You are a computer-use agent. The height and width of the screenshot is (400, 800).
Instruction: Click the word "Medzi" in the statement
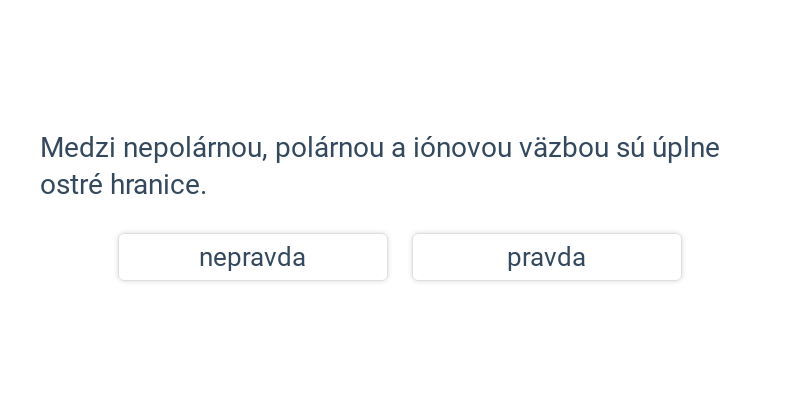tap(79, 148)
